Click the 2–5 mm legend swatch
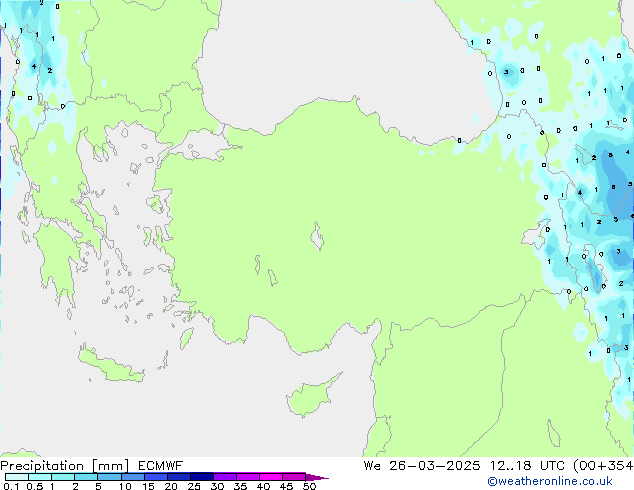This screenshot has height=490, width=634. click(86, 477)
